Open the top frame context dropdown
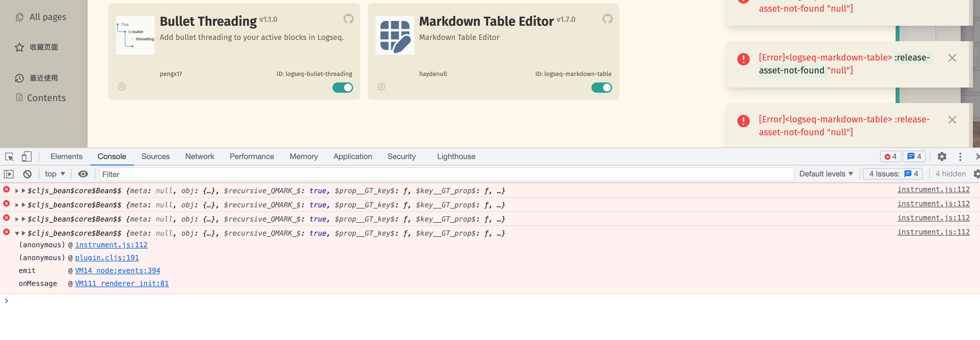The width and height of the screenshot is (980, 340). point(54,174)
